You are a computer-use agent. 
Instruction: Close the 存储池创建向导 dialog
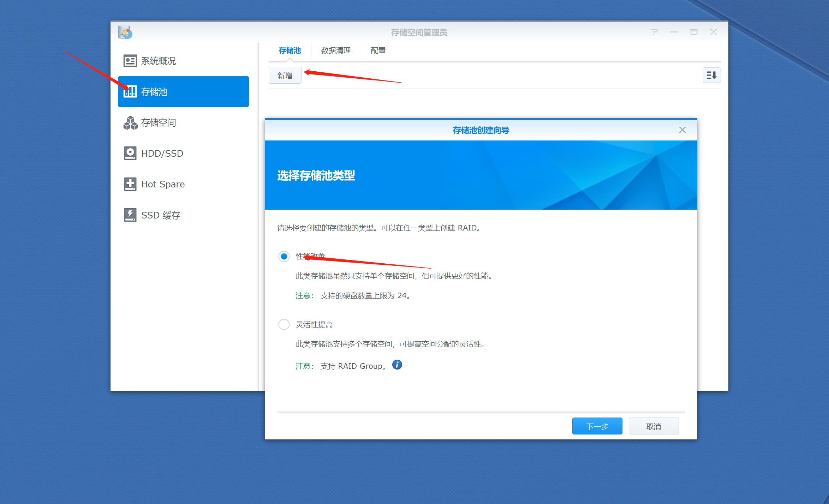[682, 130]
